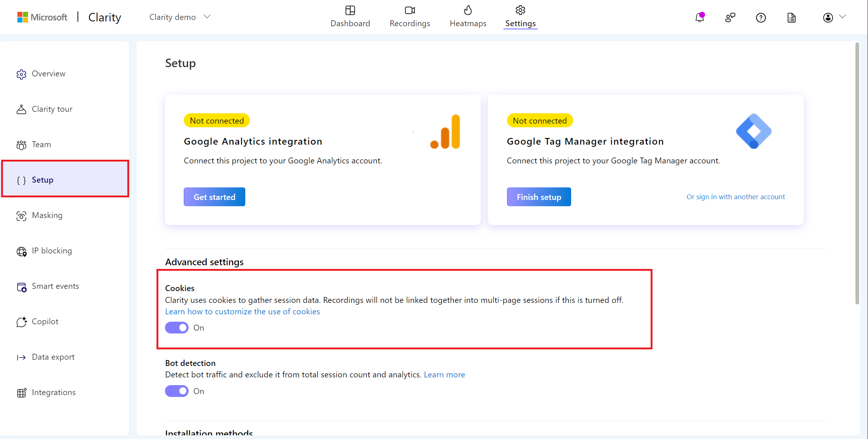Click Learn how to customize cookies link
Viewport: 868px width, 439px height.
[x=242, y=311]
